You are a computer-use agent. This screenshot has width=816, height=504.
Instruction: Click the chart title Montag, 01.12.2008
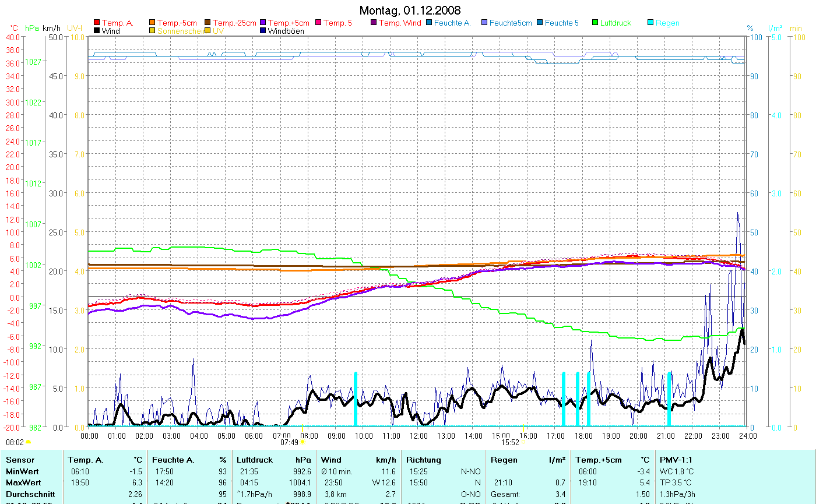tap(409, 10)
